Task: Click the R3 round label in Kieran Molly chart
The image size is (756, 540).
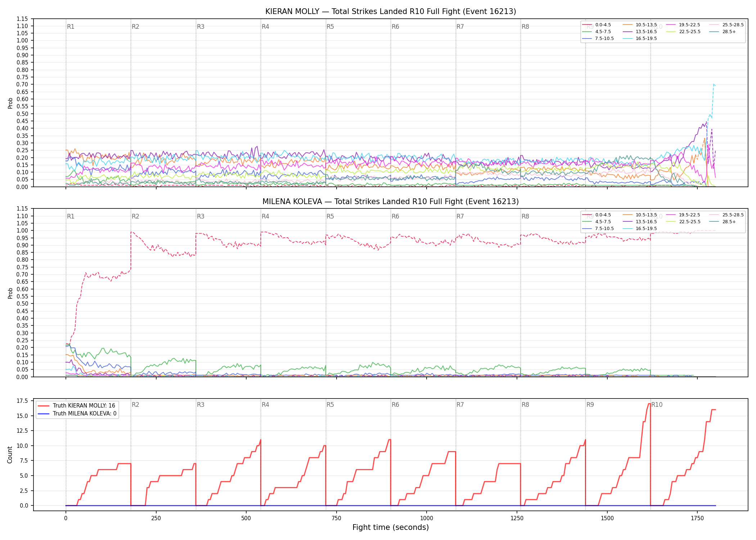Action: coord(201,27)
